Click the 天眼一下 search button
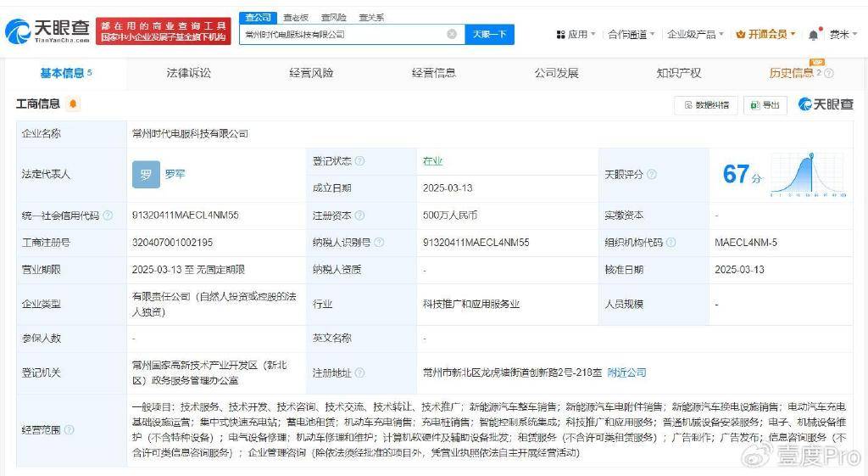 [x=489, y=34]
